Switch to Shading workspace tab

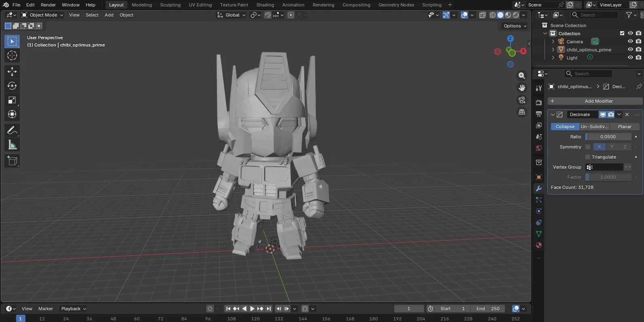coord(265,5)
